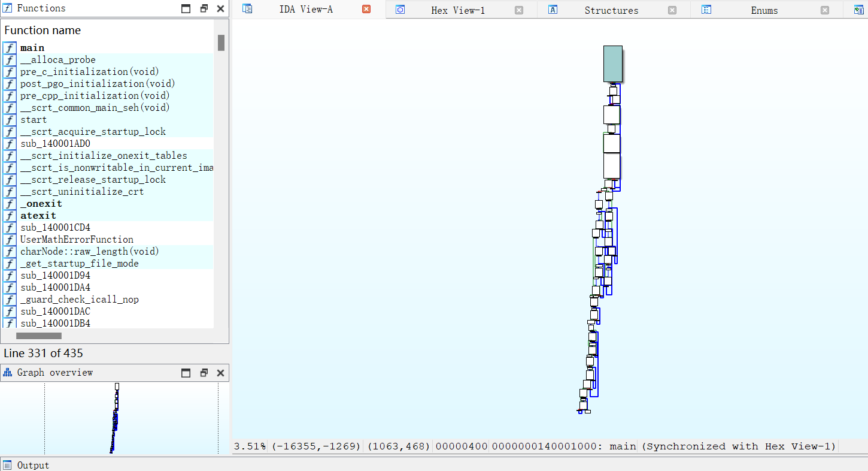Close the Functions panel
The width and height of the screenshot is (868, 471).
click(x=220, y=8)
